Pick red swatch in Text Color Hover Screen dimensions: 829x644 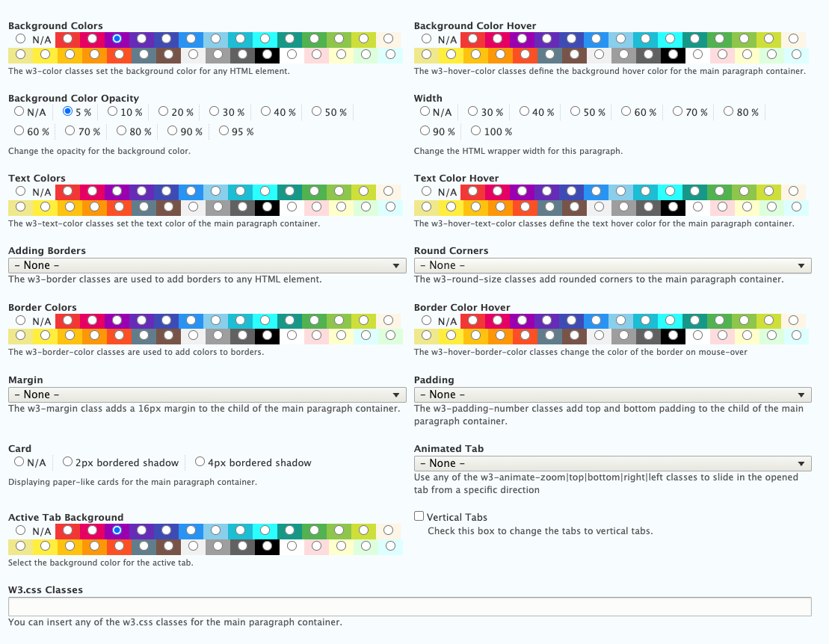pyautogui.click(x=472, y=191)
